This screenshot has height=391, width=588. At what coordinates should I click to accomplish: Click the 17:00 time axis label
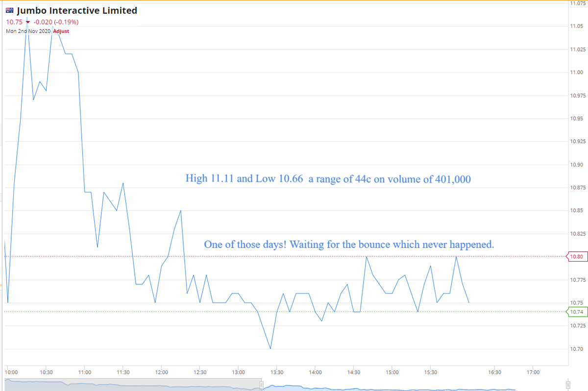[x=533, y=372]
